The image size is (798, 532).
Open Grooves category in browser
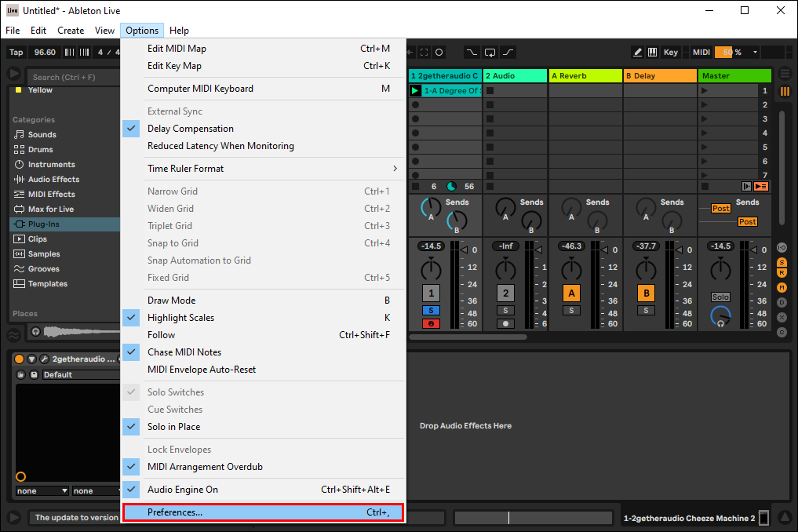point(43,269)
